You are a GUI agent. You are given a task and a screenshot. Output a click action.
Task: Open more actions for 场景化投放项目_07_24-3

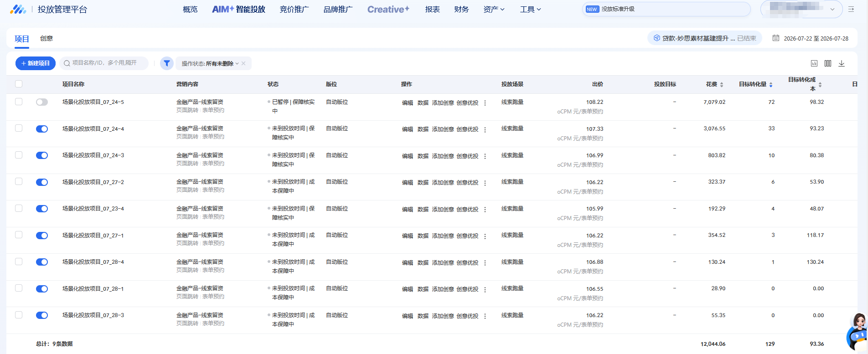pos(485,156)
